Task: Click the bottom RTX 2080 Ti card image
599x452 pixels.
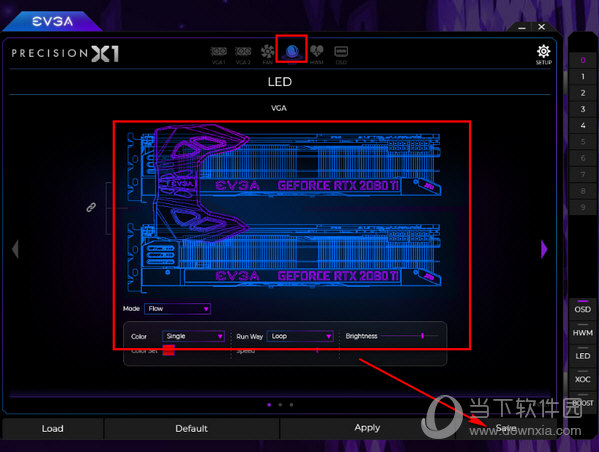Action: pyautogui.click(x=284, y=258)
